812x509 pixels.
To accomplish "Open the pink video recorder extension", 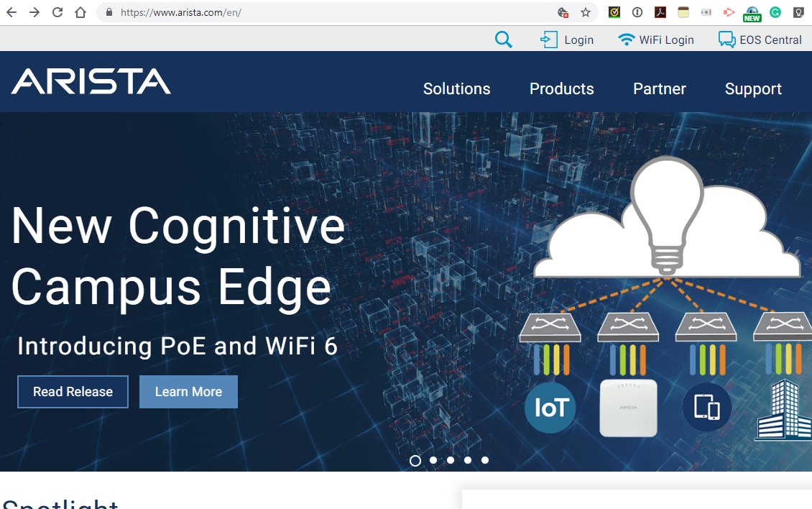I will (x=729, y=12).
